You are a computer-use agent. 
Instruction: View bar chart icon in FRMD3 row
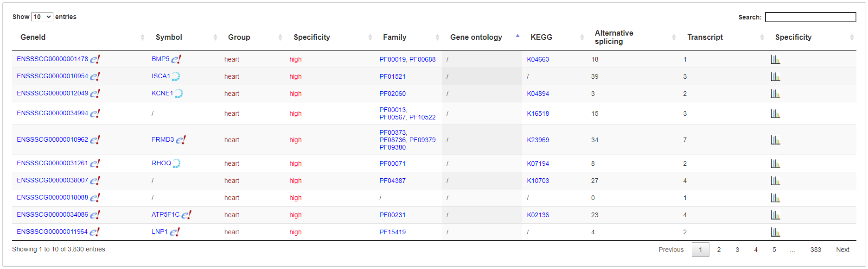[x=776, y=140]
